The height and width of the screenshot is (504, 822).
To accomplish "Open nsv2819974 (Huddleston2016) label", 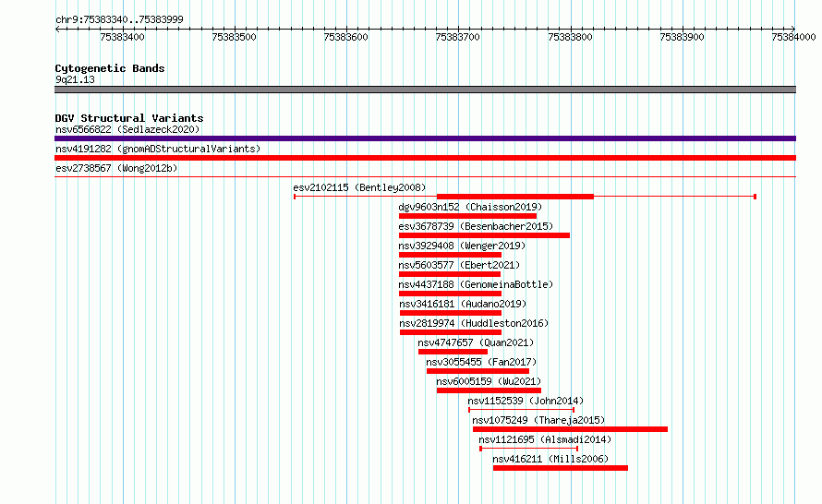I will [x=474, y=323].
